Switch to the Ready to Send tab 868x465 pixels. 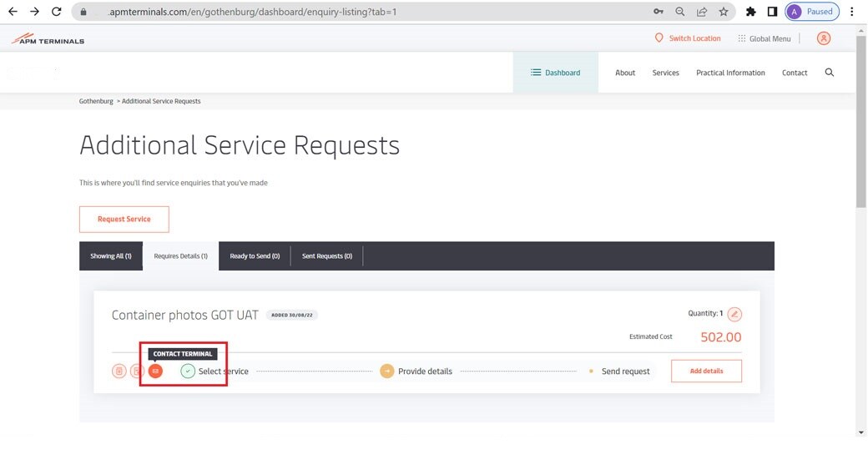tap(255, 256)
